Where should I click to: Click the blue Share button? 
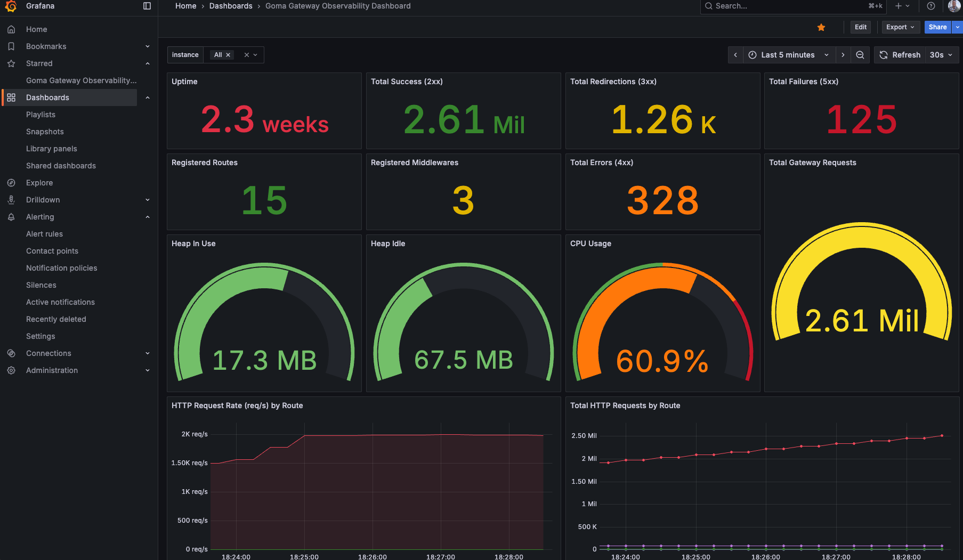click(x=937, y=27)
